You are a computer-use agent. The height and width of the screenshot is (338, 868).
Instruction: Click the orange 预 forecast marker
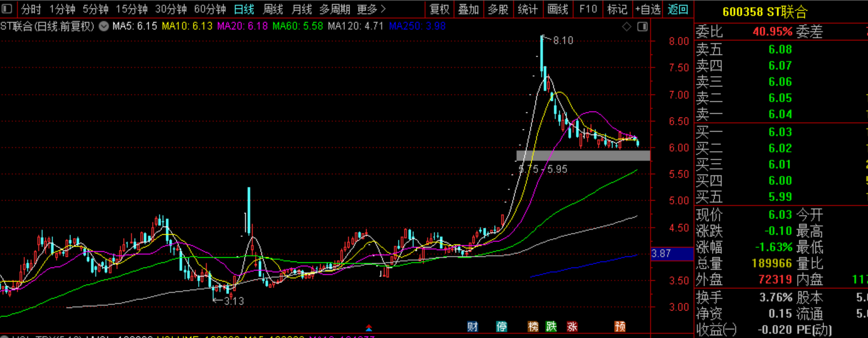click(620, 327)
